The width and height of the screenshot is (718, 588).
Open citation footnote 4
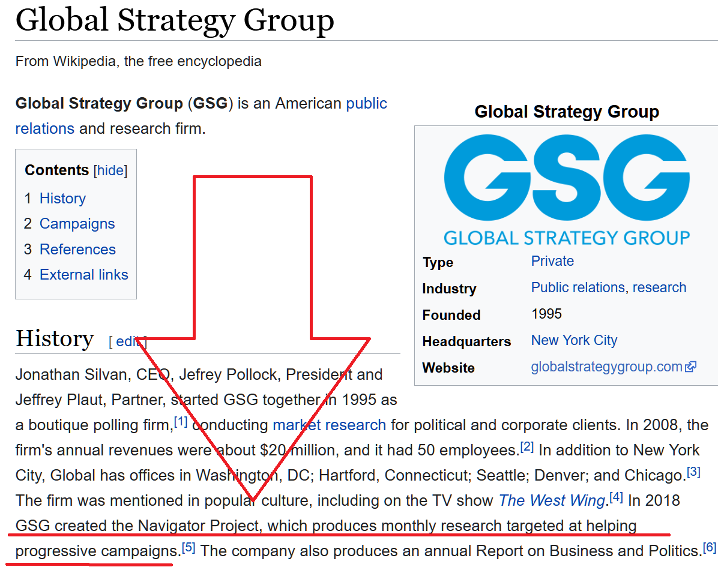coord(617,496)
